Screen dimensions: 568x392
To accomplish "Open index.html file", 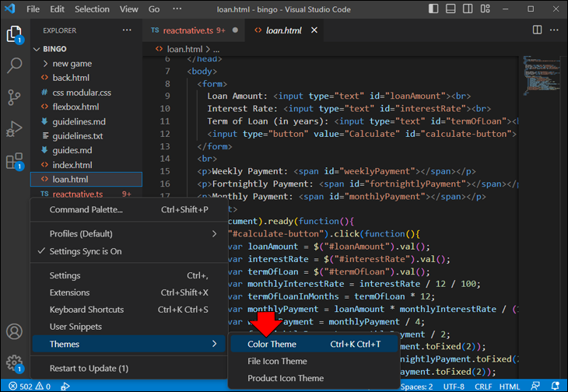I will click(x=86, y=165).
